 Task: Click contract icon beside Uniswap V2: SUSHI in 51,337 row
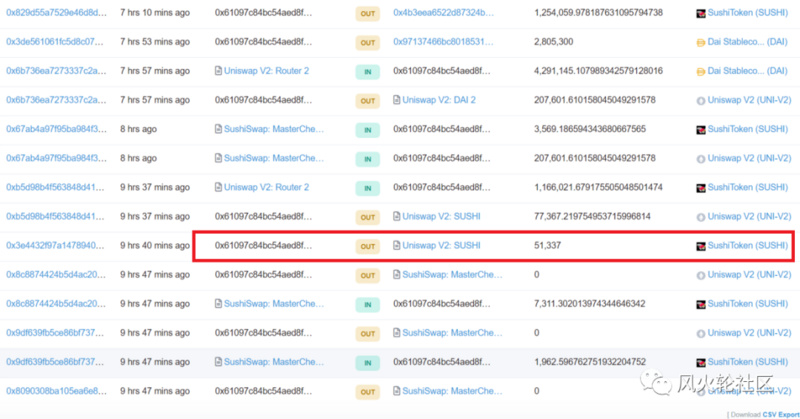point(396,245)
